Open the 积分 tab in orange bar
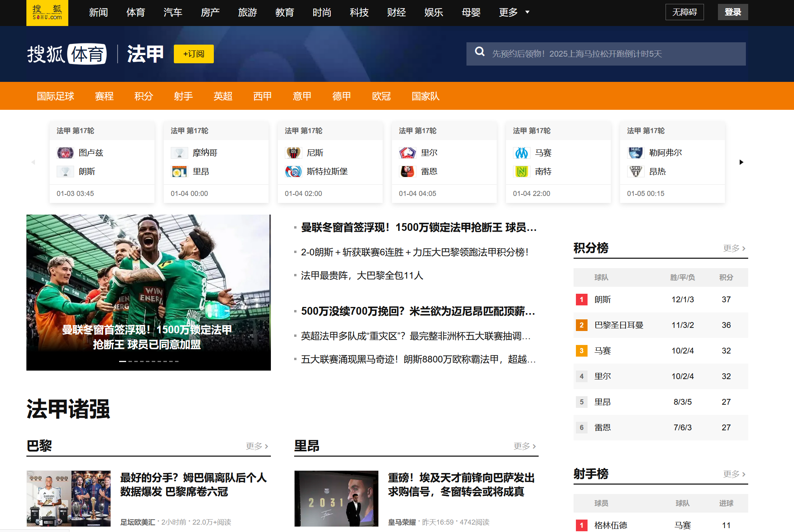This screenshot has width=794, height=532. pyautogui.click(x=144, y=96)
